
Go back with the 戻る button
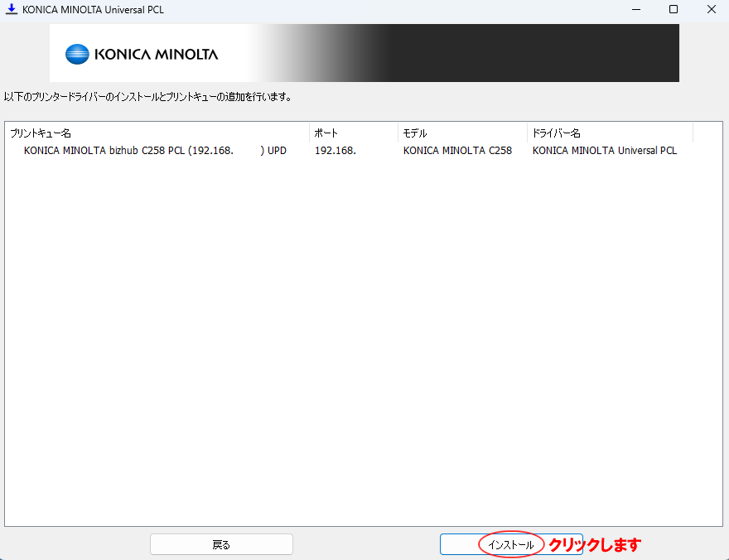tap(221, 544)
